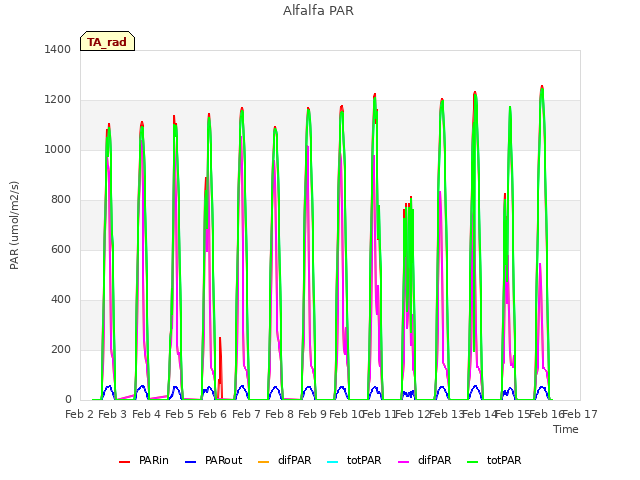This screenshot has width=640, height=480.
Task: Click the Feb 2 x-axis label
Action: click(x=80, y=414)
